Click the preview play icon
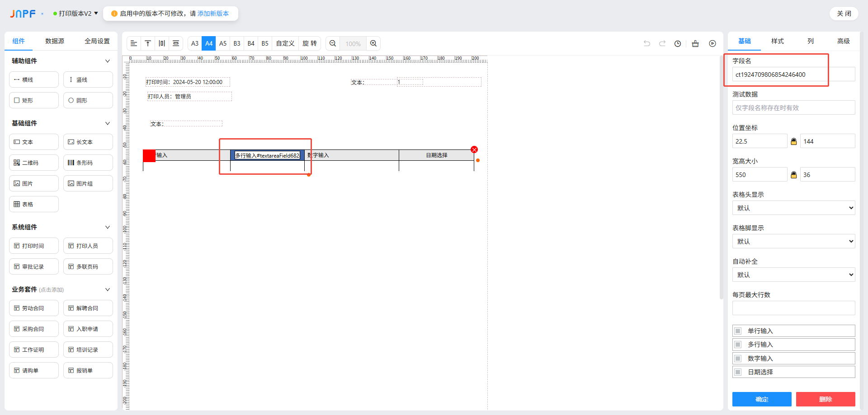This screenshot has height=415, width=868. pos(712,43)
